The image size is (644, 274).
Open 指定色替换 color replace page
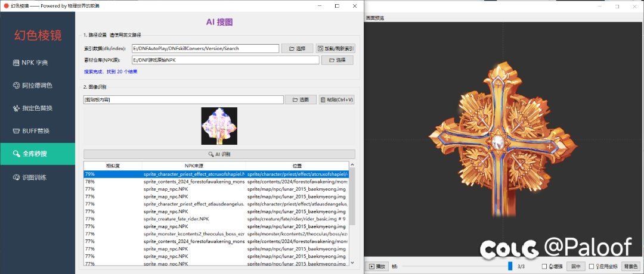pos(38,108)
